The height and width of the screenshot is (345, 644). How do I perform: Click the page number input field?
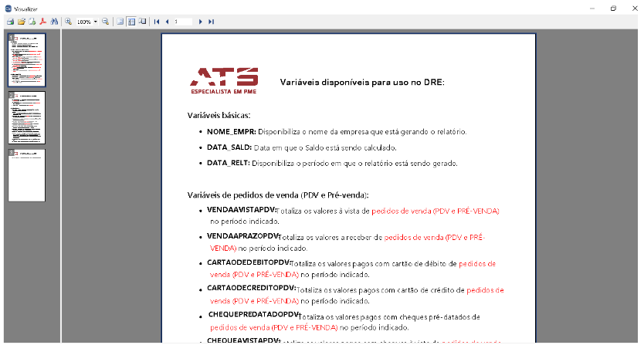(183, 22)
